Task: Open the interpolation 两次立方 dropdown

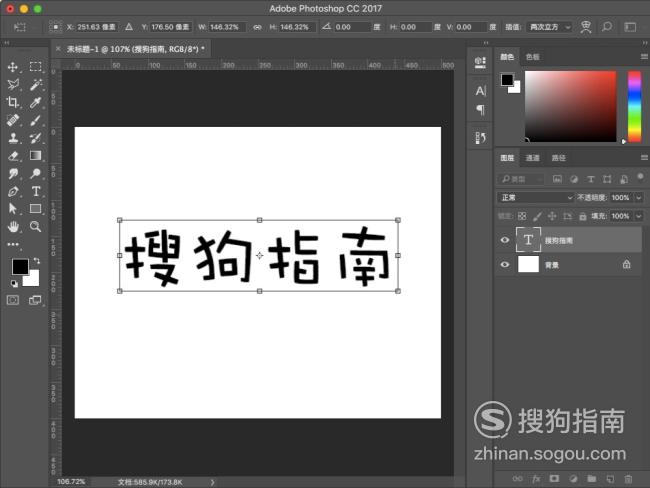Action: coord(549,27)
